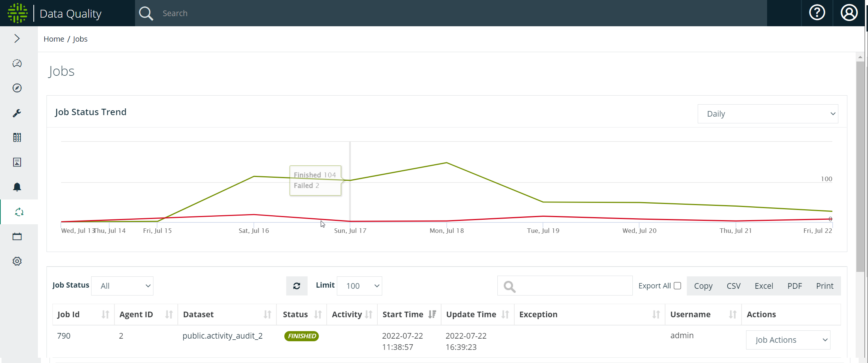868x363 pixels.
Task: Expand the left sidebar navigation chevron
Action: tap(17, 39)
